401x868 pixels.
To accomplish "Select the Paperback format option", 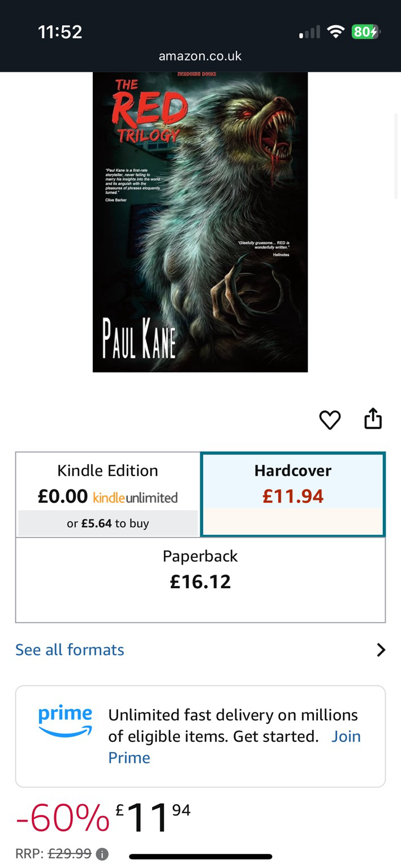I will tap(200, 580).
